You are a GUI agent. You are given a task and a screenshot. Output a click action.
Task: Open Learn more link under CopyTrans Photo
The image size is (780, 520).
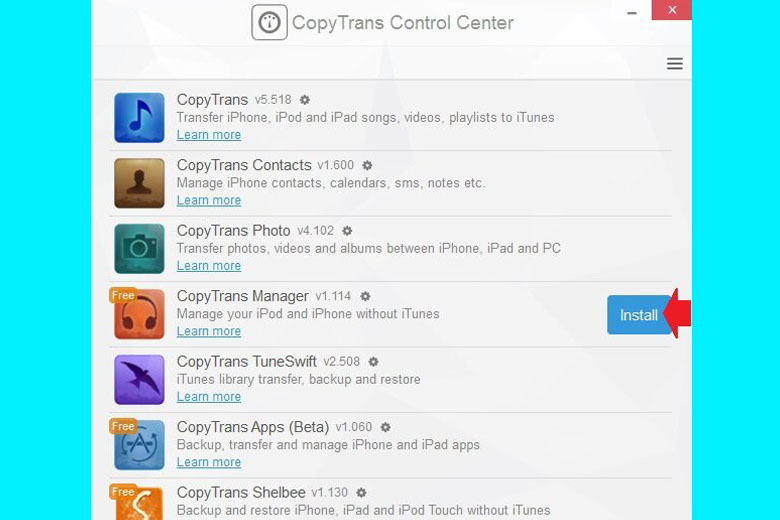209,266
